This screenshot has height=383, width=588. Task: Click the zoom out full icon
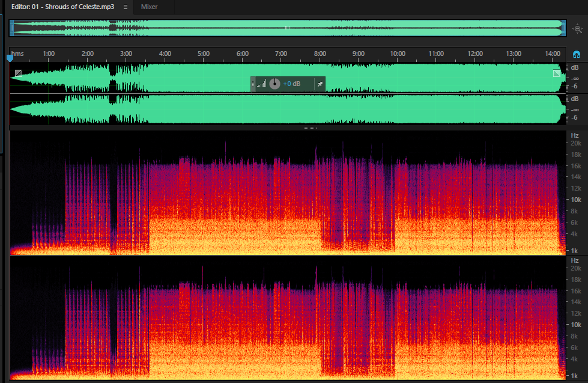pos(578,28)
